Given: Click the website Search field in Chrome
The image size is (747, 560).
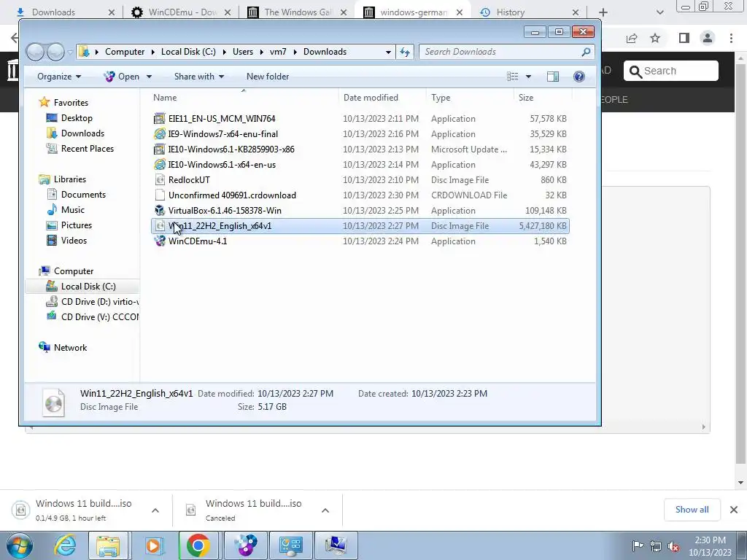Looking at the screenshot, I should click(671, 71).
